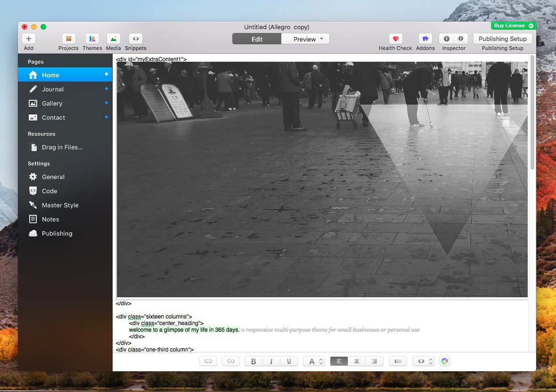The width and height of the screenshot is (556, 392).
Task: Click the bulleted list button
Action: 398,361
